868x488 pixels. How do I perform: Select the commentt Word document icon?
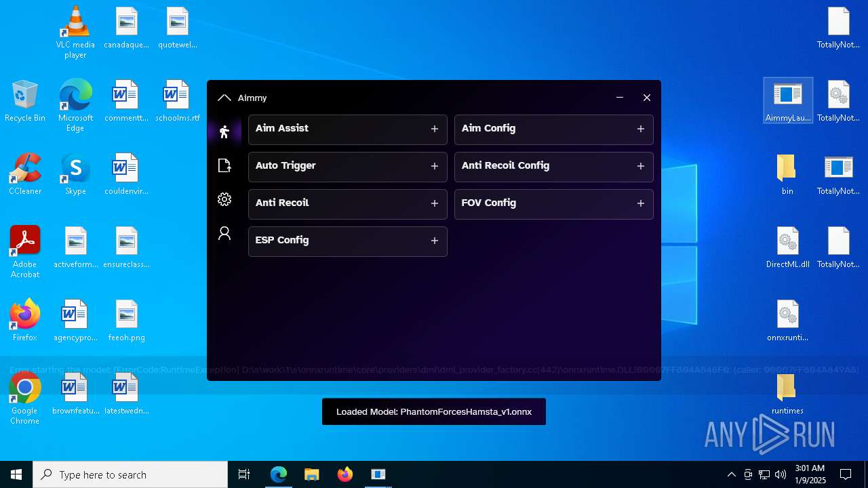coord(126,101)
